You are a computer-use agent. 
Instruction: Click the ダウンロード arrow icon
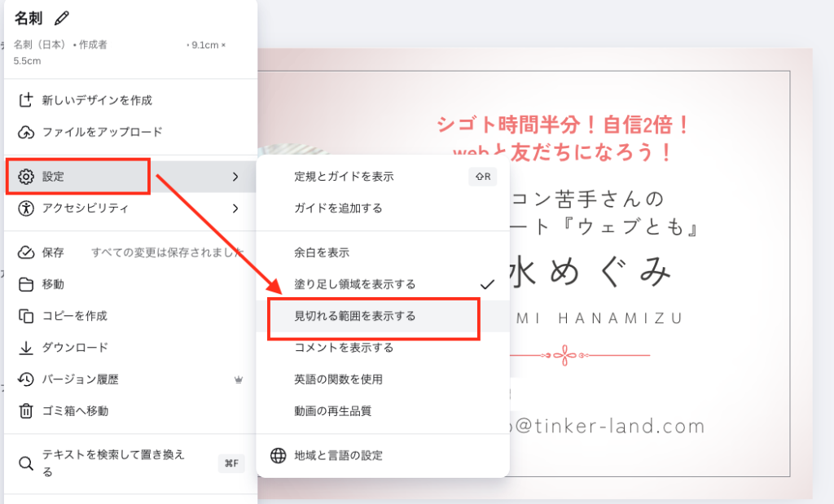pyautogui.click(x=26, y=348)
